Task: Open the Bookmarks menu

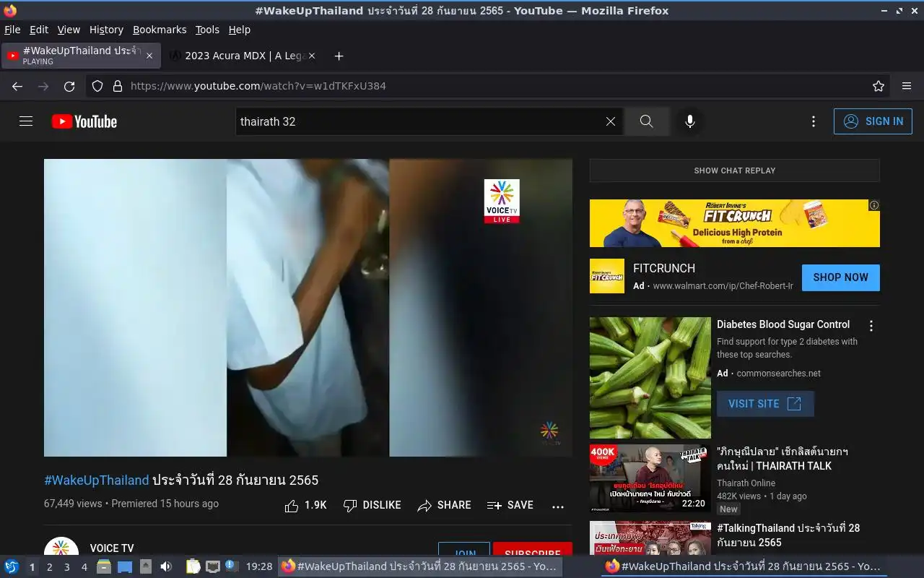Action: click(160, 30)
